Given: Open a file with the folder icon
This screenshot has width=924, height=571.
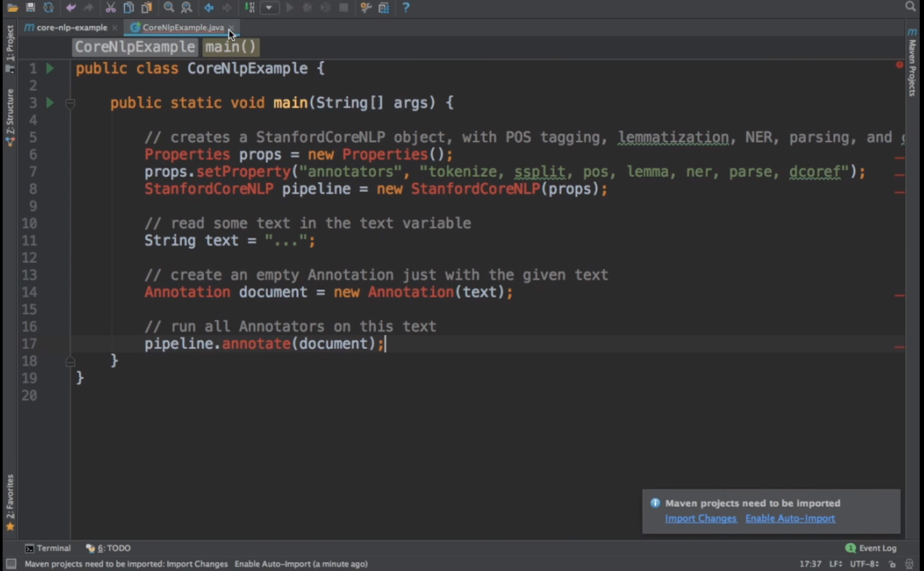Looking at the screenshot, I should [x=12, y=7].
